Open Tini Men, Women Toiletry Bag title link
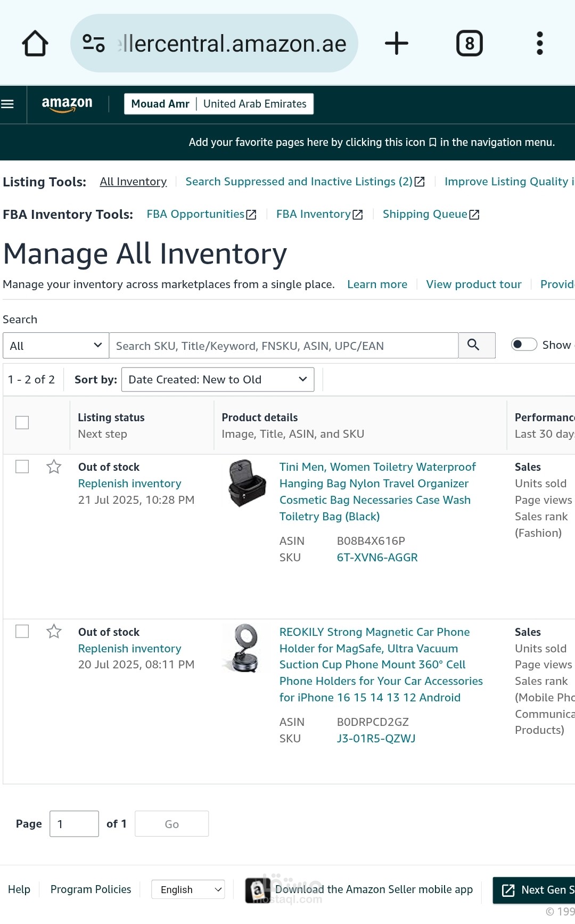Viewport: 575px width, 924px height. 377,492
